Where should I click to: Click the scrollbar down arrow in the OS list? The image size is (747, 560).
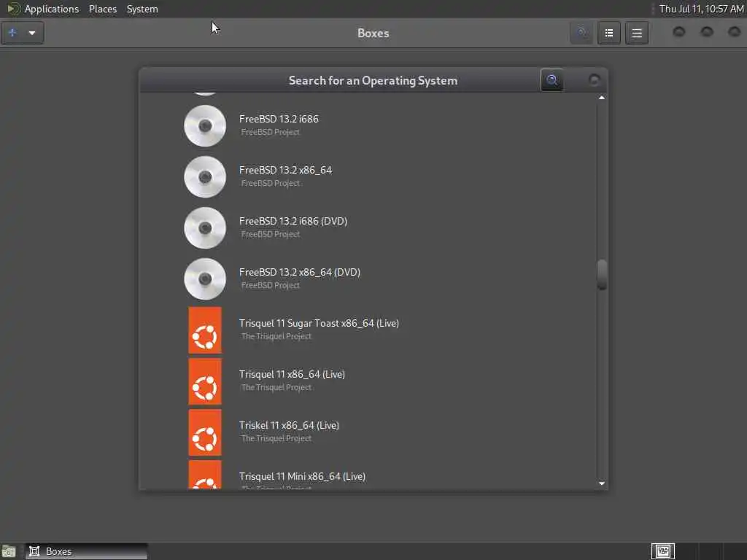(x=602, y=483)
